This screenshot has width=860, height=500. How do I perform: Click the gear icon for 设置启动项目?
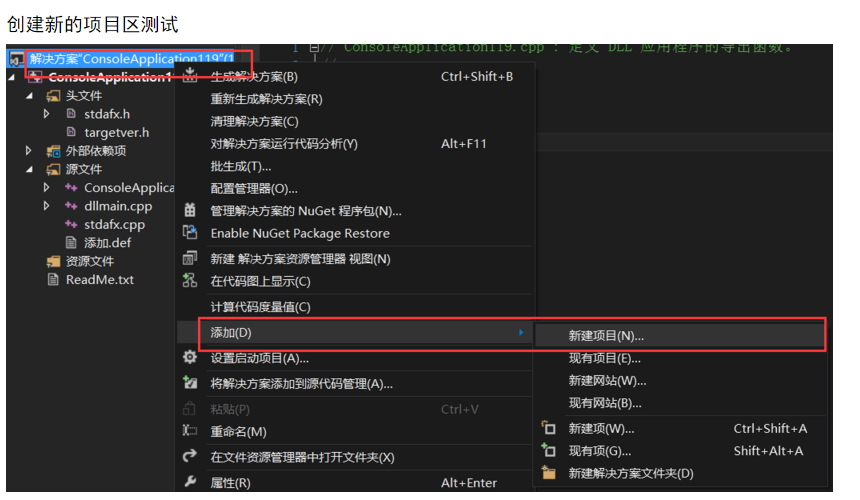(190, 357)
